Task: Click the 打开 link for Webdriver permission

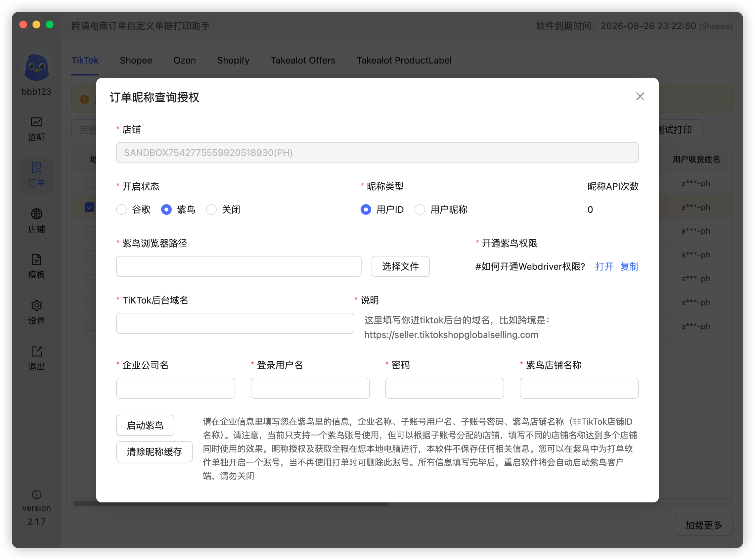Action: (x=604, y=266)
